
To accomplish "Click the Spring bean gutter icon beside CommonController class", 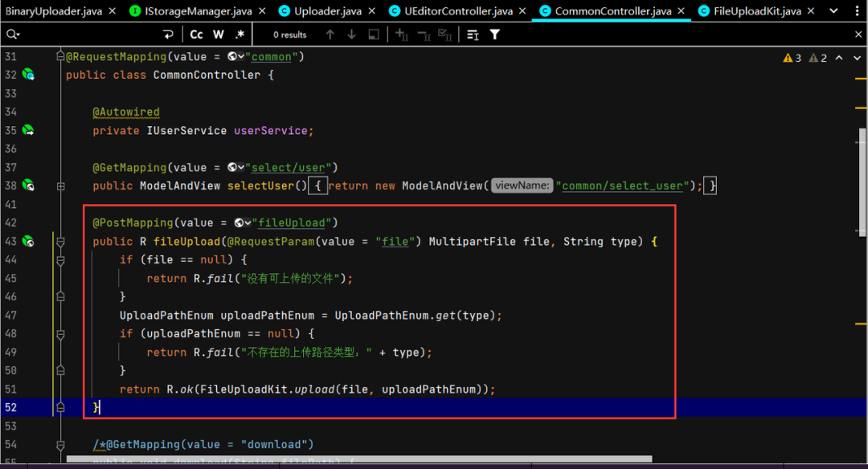I will click(28, 75).
